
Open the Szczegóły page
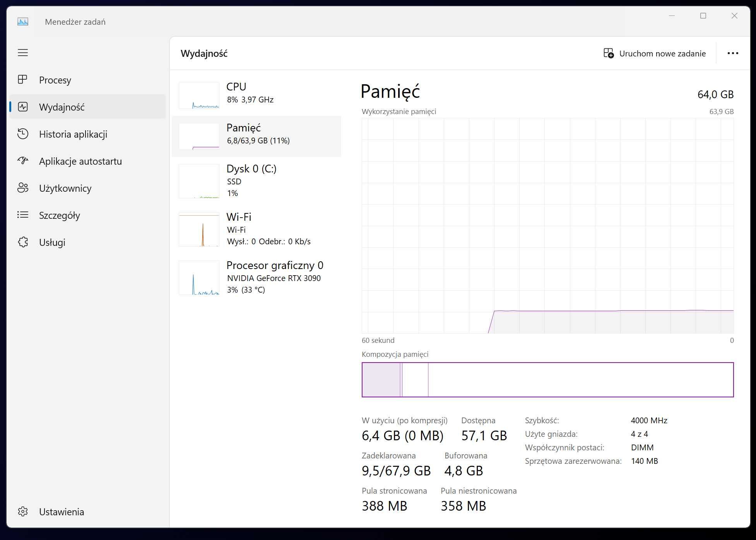point(88,215)
